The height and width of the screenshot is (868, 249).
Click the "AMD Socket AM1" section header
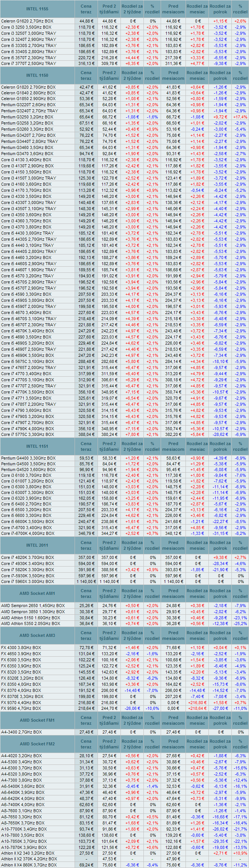(x=37, y=593)
